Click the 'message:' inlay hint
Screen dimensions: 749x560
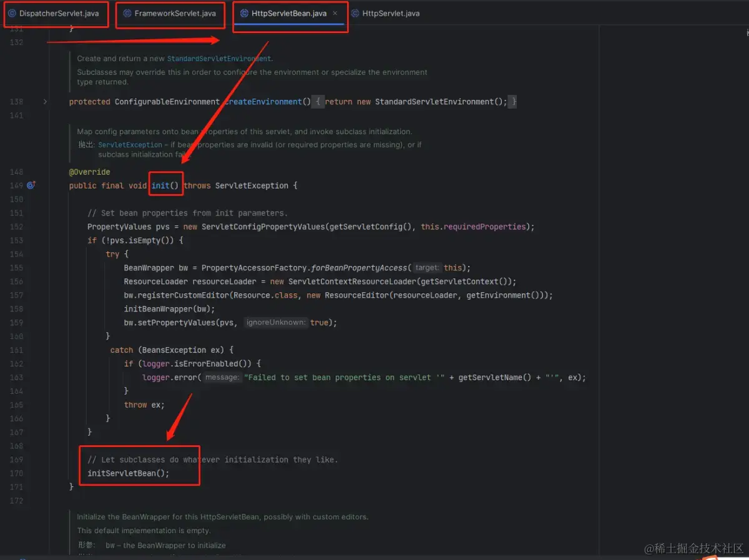[x=222, y=378]
